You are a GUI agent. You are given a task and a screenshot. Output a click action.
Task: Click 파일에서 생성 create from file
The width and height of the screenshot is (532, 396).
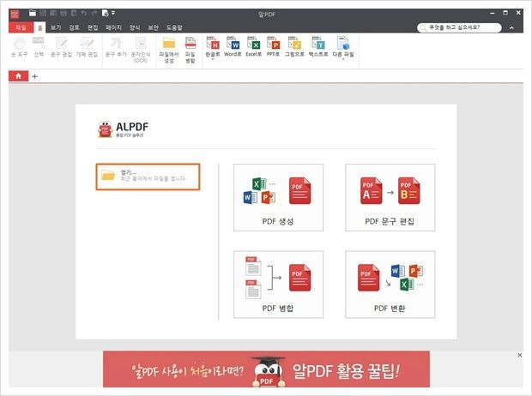coord(169,51)
